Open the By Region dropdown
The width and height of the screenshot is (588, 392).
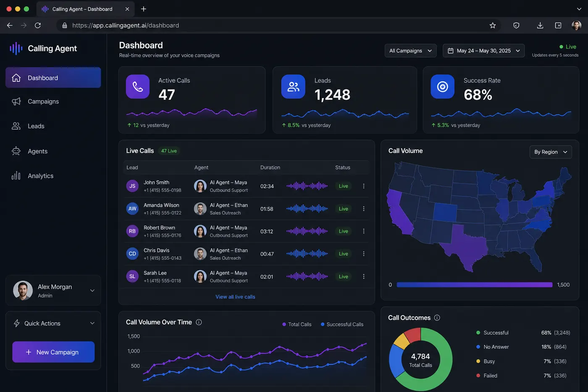551,152
